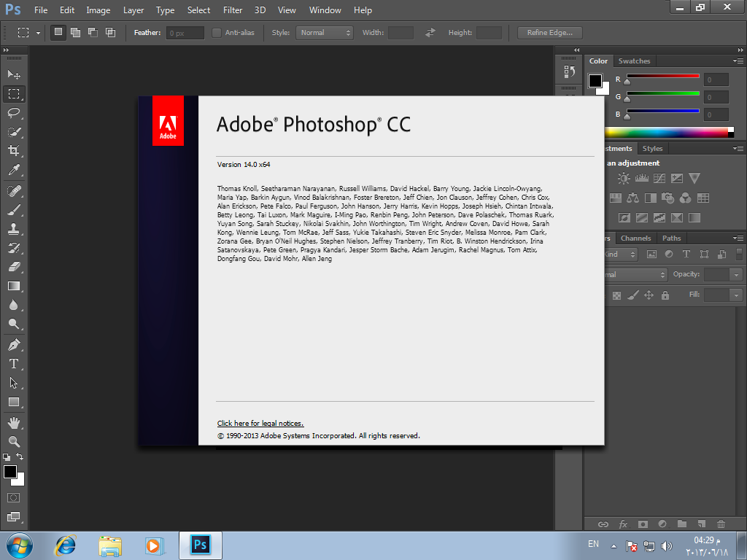This screenshot has width=747, height=560.
Task: Click the red R channel slider
Action: click(662, 76)
